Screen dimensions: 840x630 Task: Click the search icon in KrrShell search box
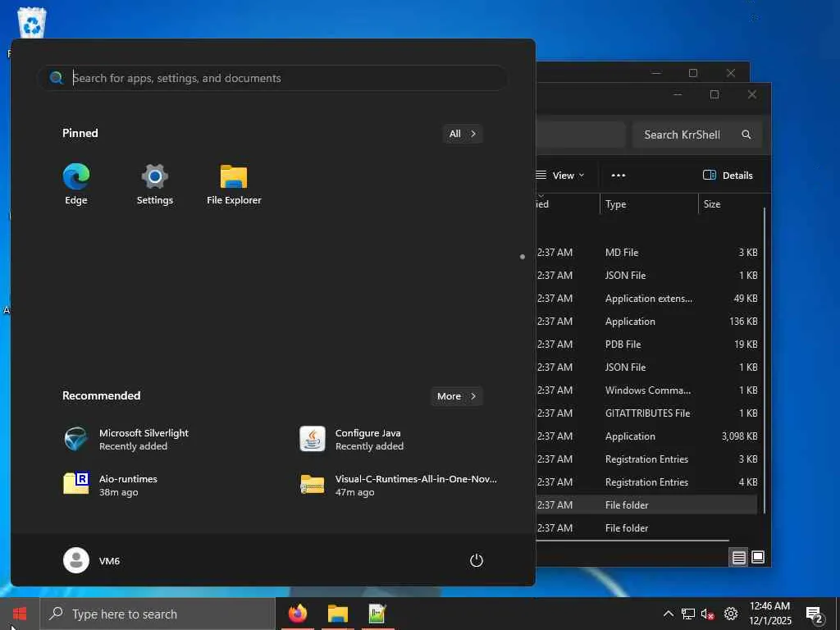tap(746, 135)
